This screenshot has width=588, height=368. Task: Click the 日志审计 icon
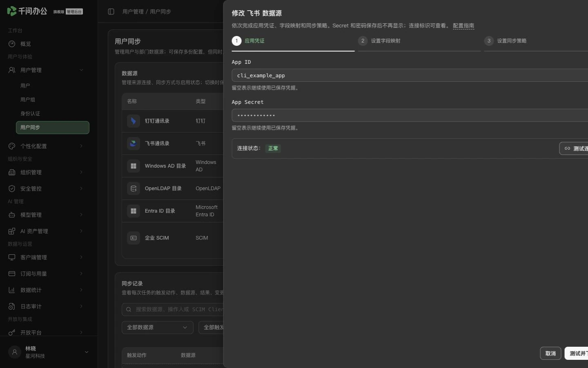(12, 306)
